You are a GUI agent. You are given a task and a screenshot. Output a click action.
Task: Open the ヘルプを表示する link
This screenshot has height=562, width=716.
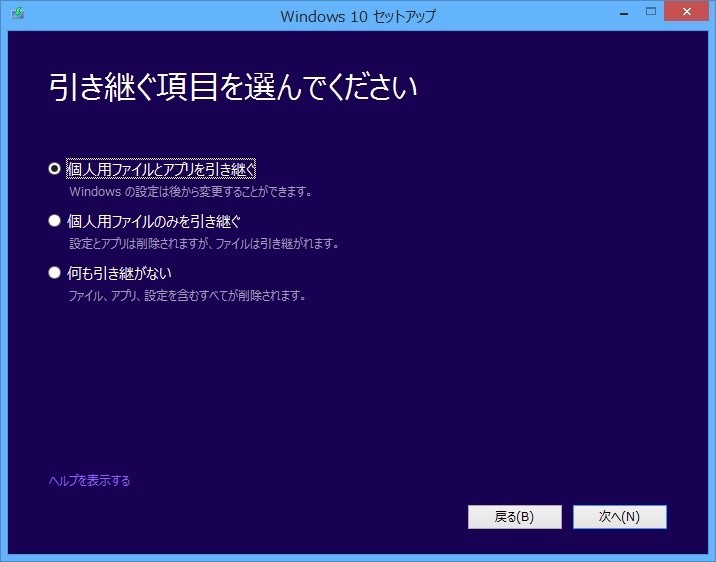point(90,480)
